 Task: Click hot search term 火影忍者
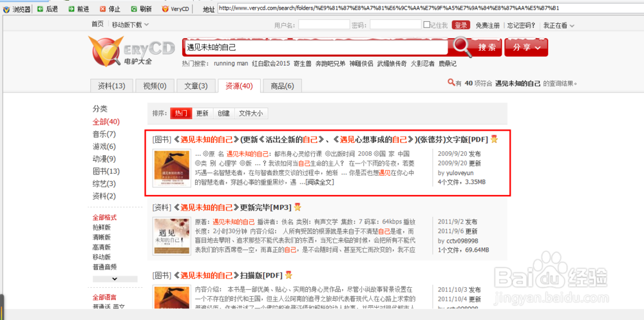[422, 64]
